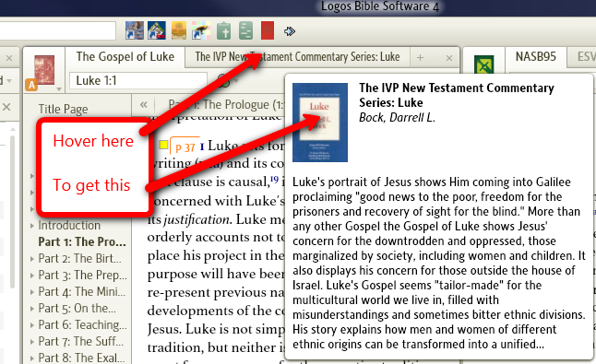Expand Part 8: The Exal... node arrow
Viewport: 596px width, 364px height.
[x=32, y=358]
